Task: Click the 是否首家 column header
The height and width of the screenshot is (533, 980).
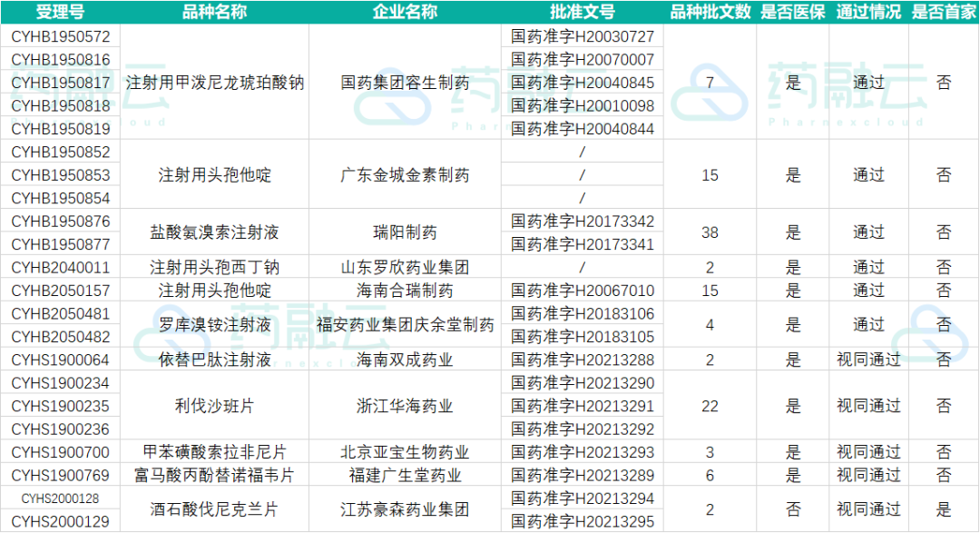Action: point(944,12)
